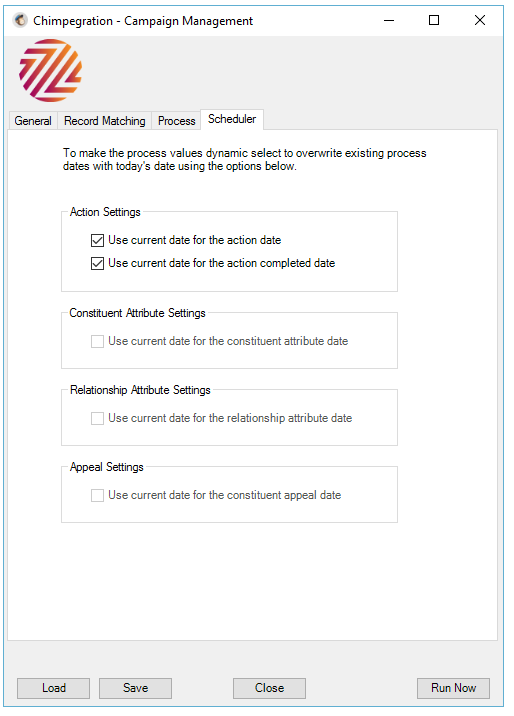Viewport: 514px width, 716px height.
Task: Switch to the General tab
Action: [x=33, y=121]
